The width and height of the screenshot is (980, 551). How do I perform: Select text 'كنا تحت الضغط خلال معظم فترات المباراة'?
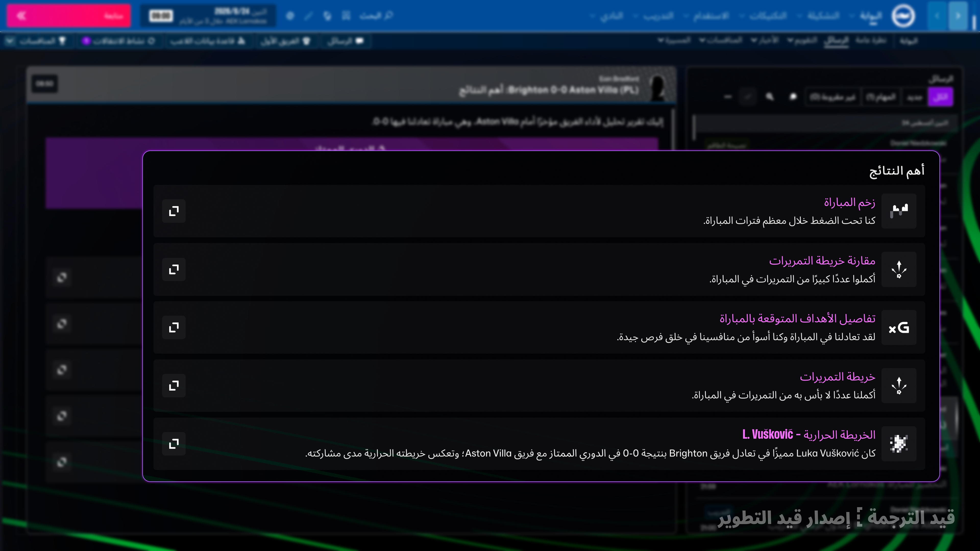click(790, 221)
